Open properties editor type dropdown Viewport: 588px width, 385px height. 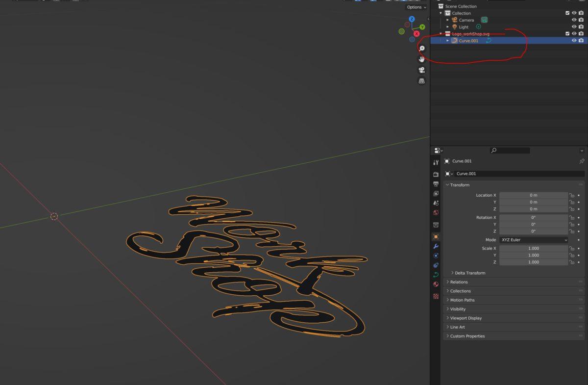[438, 151]
